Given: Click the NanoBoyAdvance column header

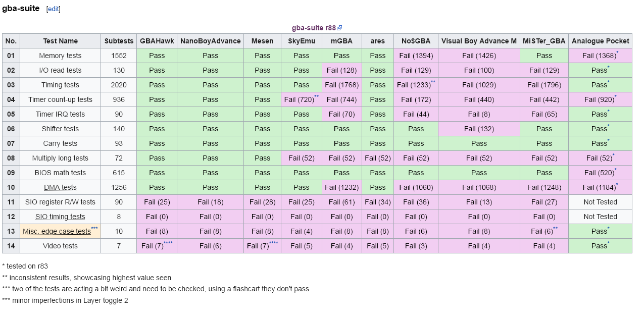Looking at the screenshot, I should click(210, 41).
